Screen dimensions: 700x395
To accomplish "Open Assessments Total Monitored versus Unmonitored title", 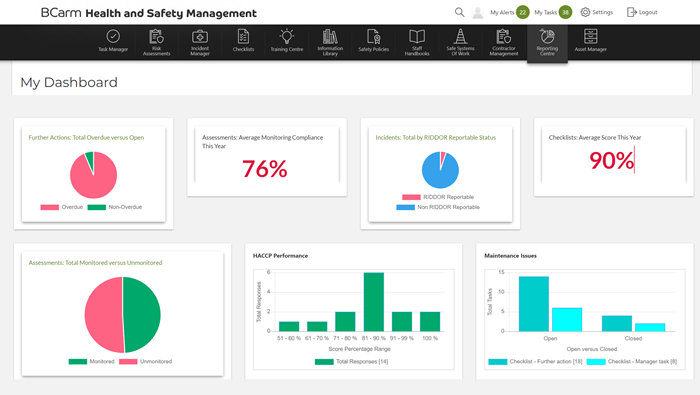I will pos(95,263).
